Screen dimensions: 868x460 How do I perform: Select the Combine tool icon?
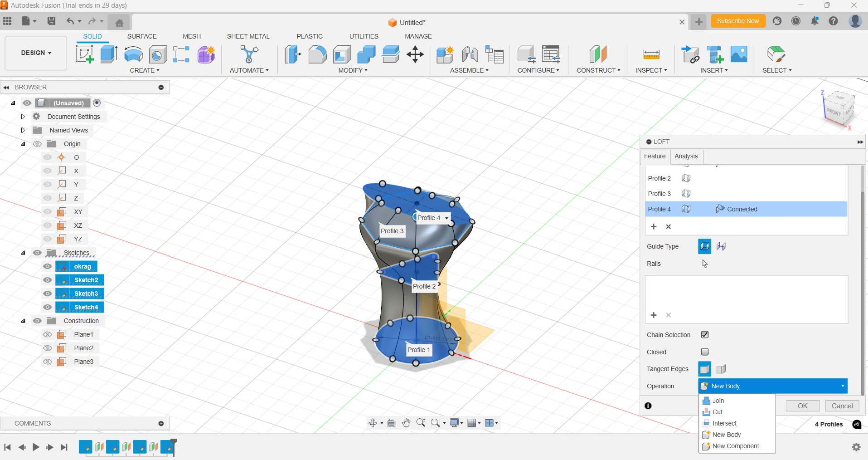[366, 54]
